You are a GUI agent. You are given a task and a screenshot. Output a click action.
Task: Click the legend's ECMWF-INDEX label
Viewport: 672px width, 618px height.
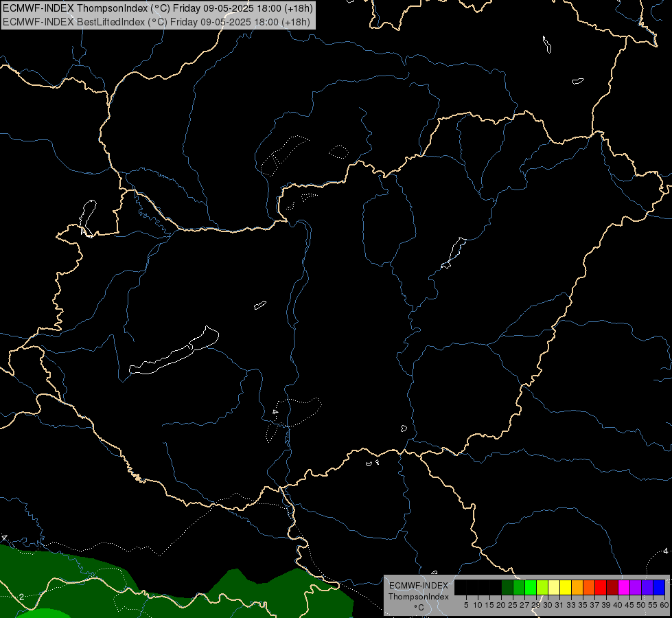419,586
